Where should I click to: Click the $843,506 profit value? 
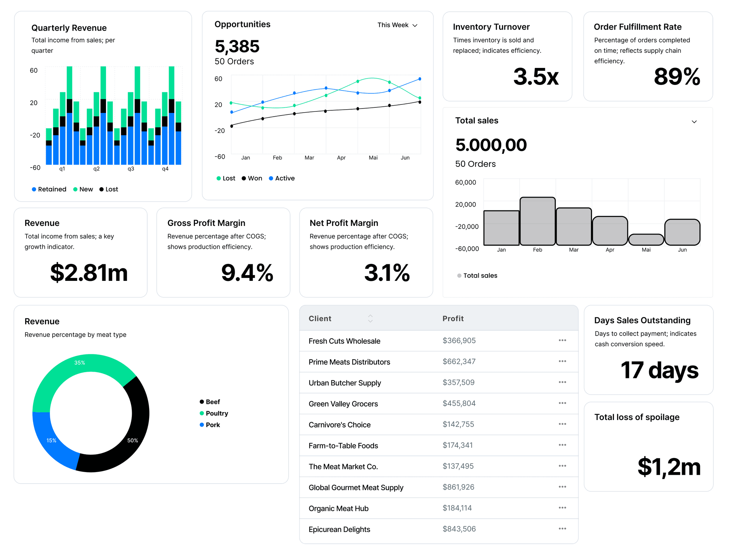coord(459,529)
